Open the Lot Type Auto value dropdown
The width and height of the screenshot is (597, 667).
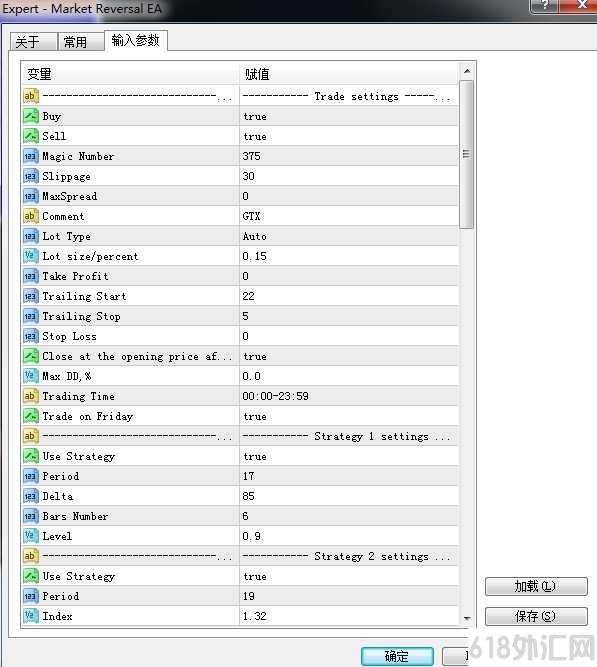[x=349, y=236]
